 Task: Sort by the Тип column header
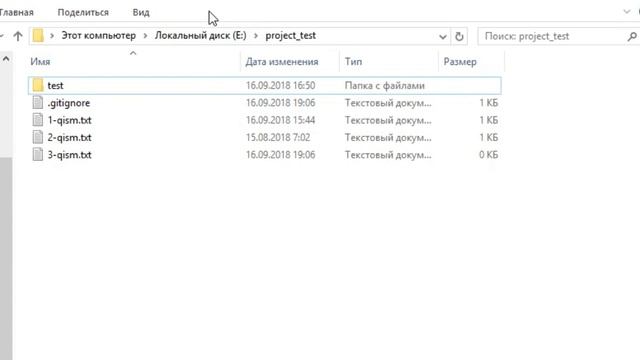pos(389,62)
